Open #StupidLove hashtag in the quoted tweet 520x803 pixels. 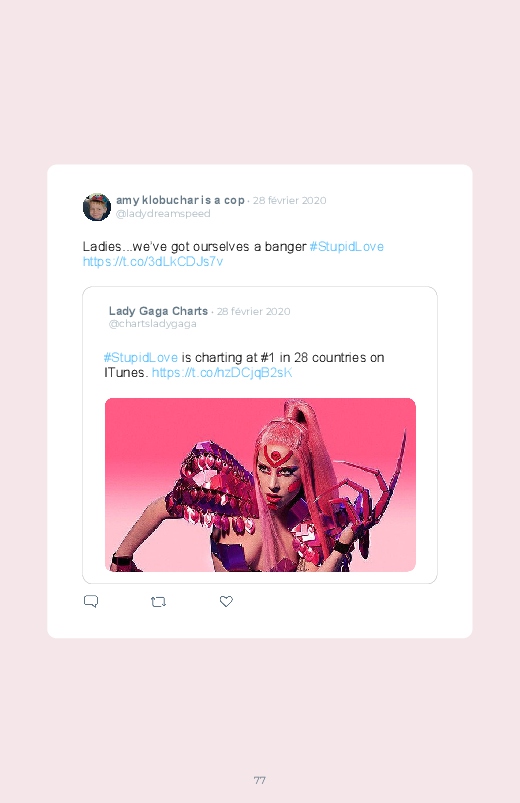tap(141, 357)
